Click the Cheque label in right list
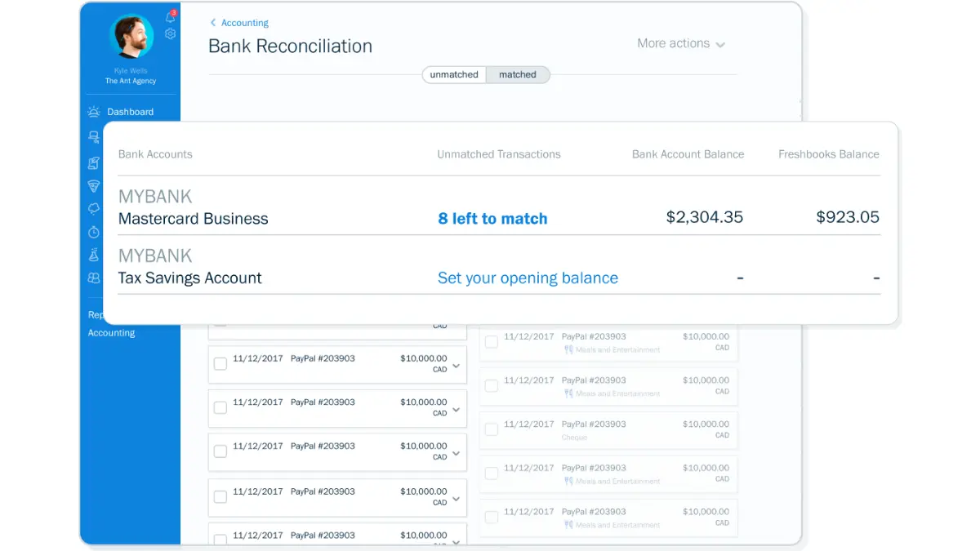 [x=574, y=438]
